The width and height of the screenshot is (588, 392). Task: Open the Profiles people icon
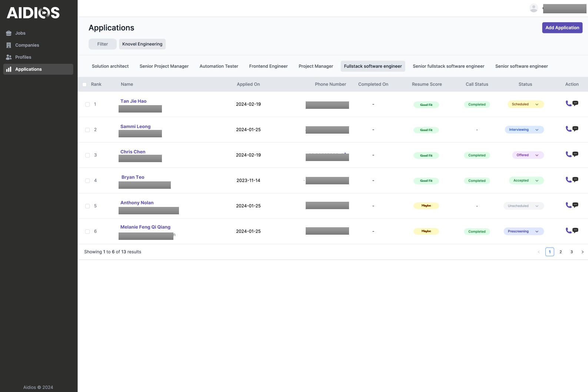[x=9, y=57]
